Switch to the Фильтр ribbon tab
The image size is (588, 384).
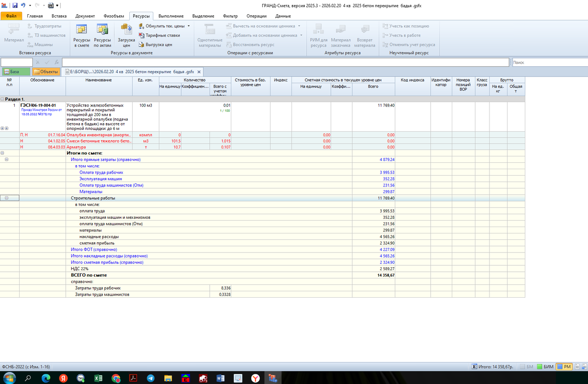pos(230,16)
